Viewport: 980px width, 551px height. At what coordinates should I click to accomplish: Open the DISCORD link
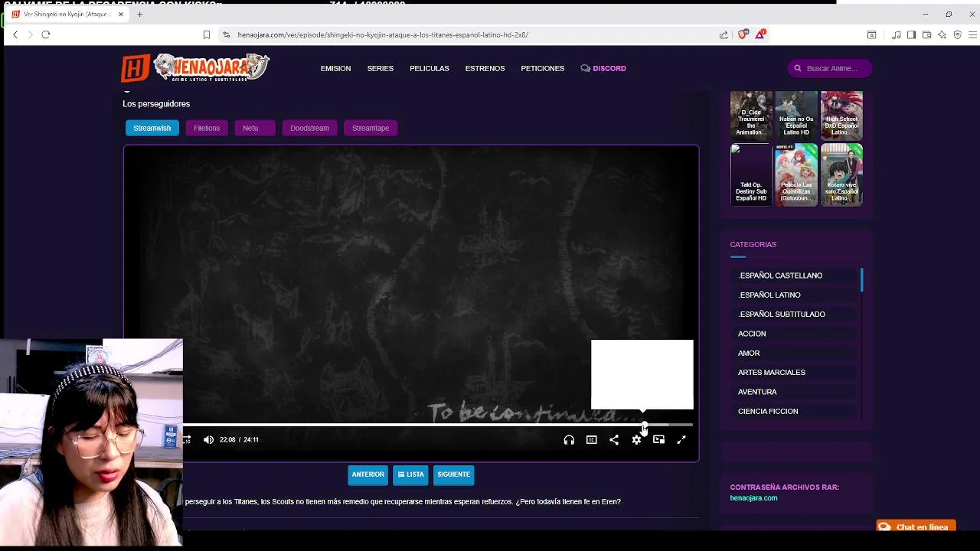click(x=603, y=68)
